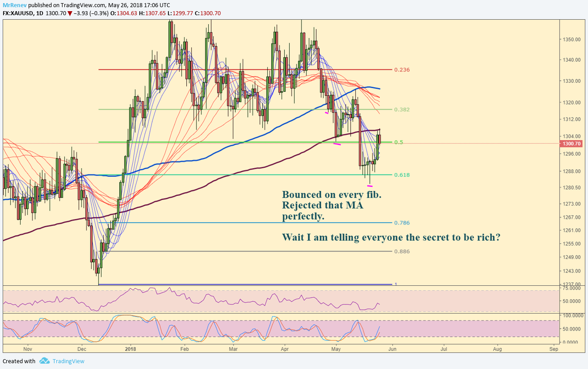Viewport: 588px width, 369px height.
Task: Click the Jul label on time axis
Action: pos(444,348)
